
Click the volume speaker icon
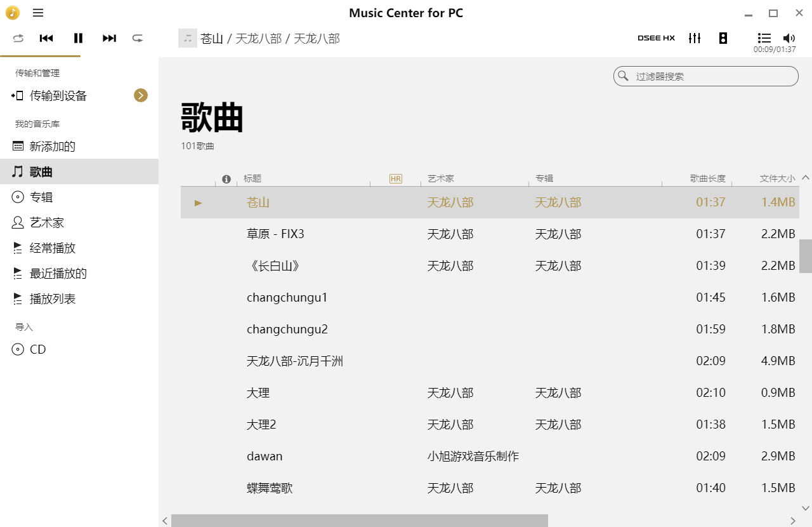click(x=789, y=38)
